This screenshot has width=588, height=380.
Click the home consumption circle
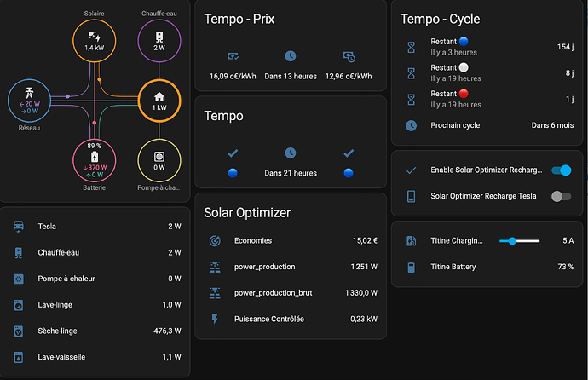[x=159, y=101]
